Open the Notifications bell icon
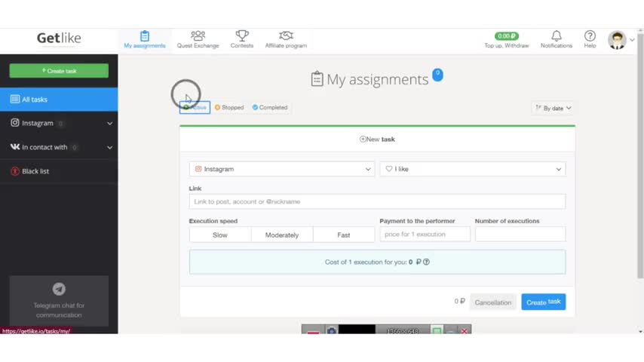Screen dimensions: 644x362 [557, 36]
